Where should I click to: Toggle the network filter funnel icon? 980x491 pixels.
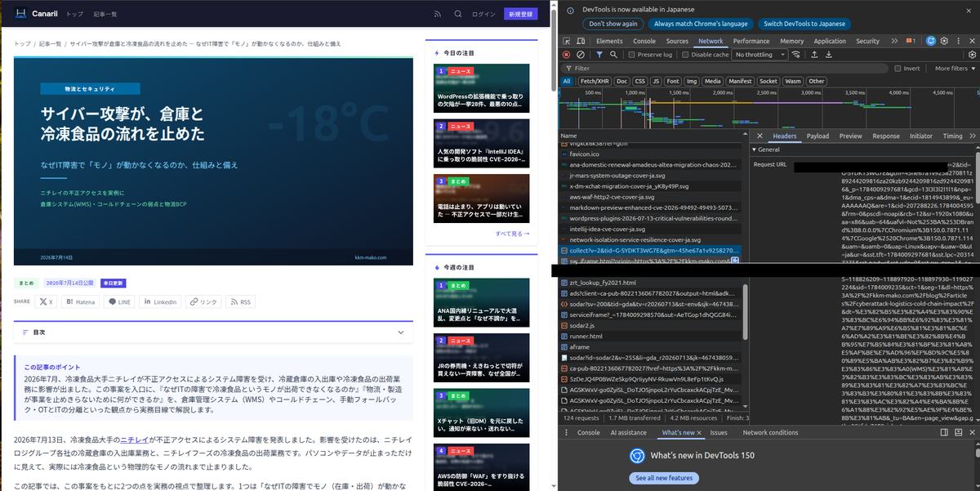599,55
